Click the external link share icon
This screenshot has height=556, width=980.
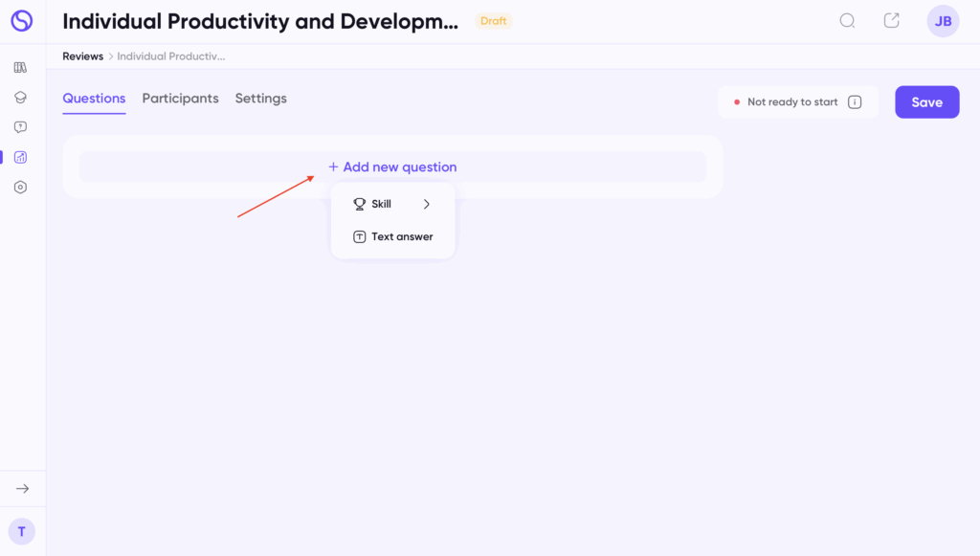coord(891,21)
